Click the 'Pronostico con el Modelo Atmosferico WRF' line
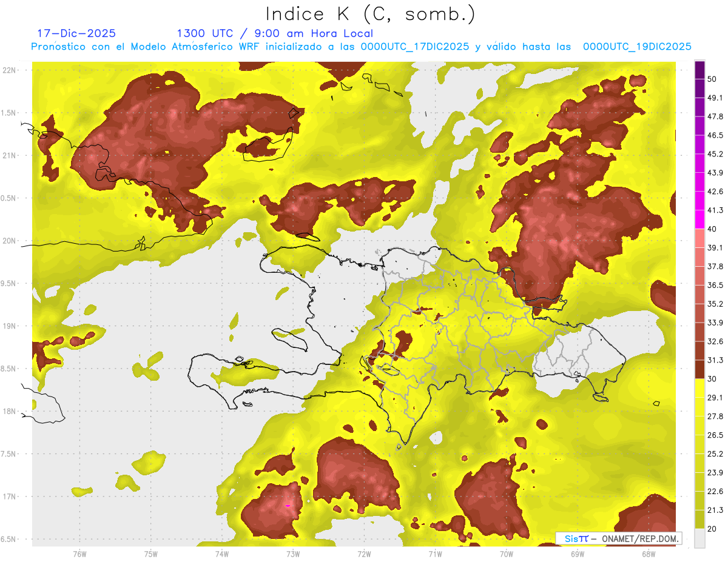Screen dimensions: 728x562 (362, 47)
